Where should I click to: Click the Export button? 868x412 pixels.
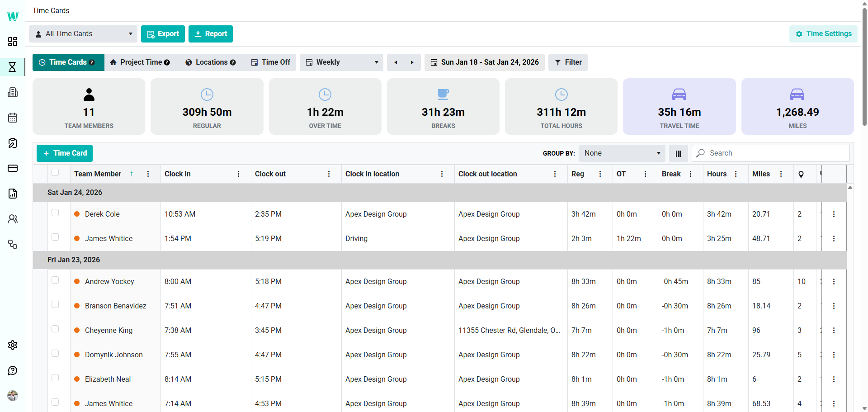[163, 34]
